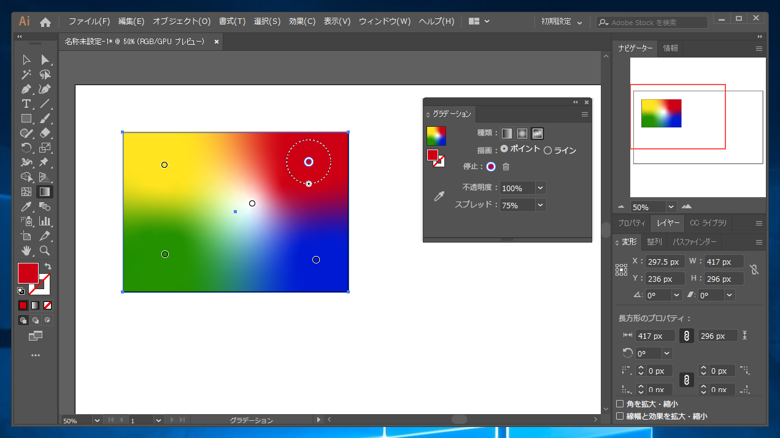
Task: Select the Magic Wand tool
Action: coord(26,75)
